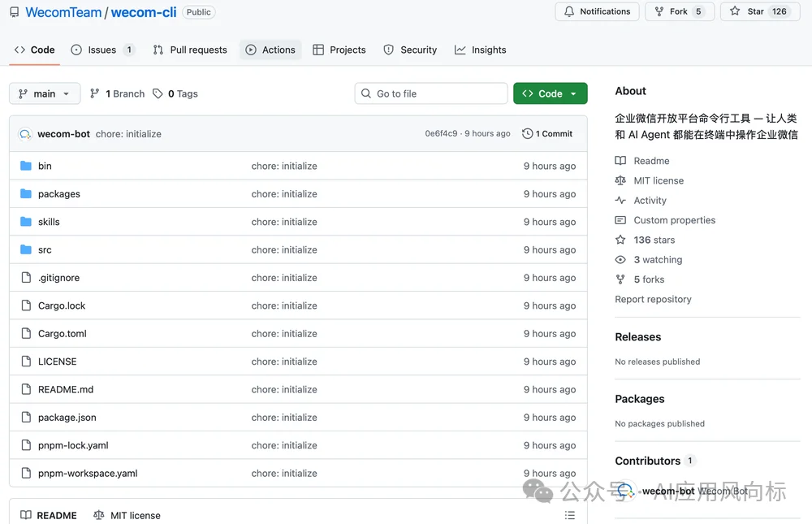Go to the Actions tab
The image size is (812, 524).
tap(270, 50)
